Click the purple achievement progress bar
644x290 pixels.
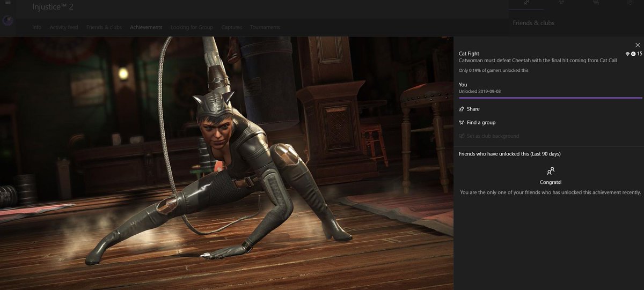pyautogui.click(x=551, y=98)
